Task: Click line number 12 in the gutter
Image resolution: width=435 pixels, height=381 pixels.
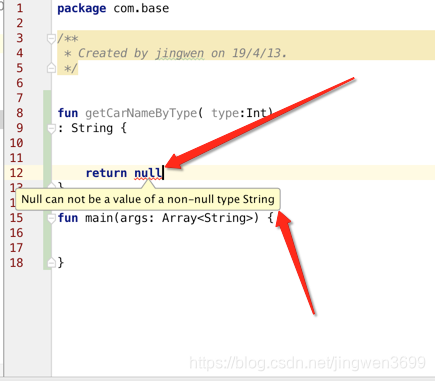Action: coord(16,173)
